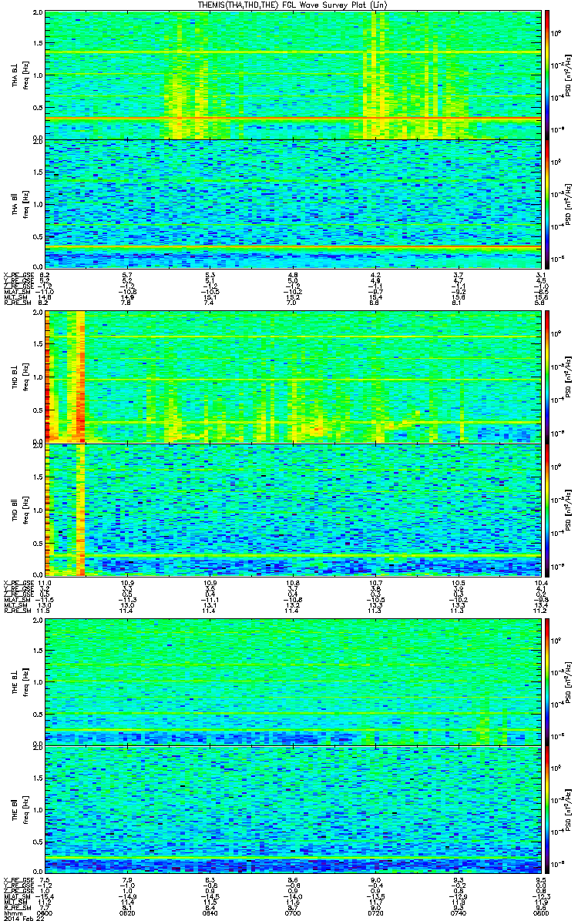Click the 0620 time tick label
This screenshot has height=924, width=578.
click(128, 912)
